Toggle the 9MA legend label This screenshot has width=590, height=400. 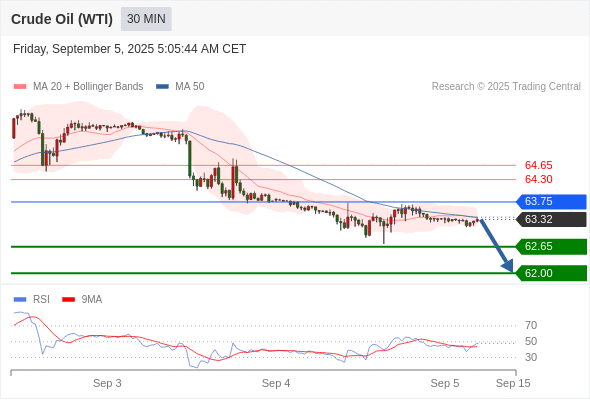coord(92,300)
